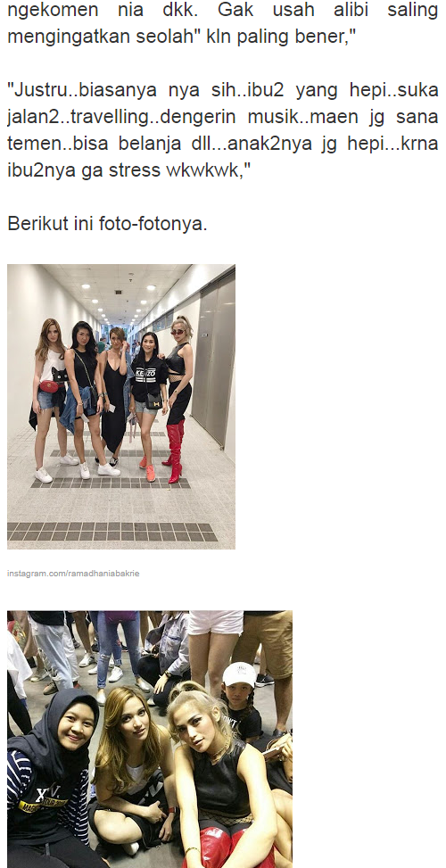Click the red waist bag in corridor photo

(49, 386)
